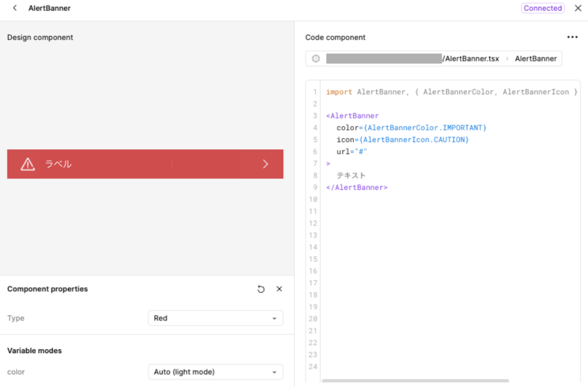
Task: Click the Code component heading
Action: (335, 37)
